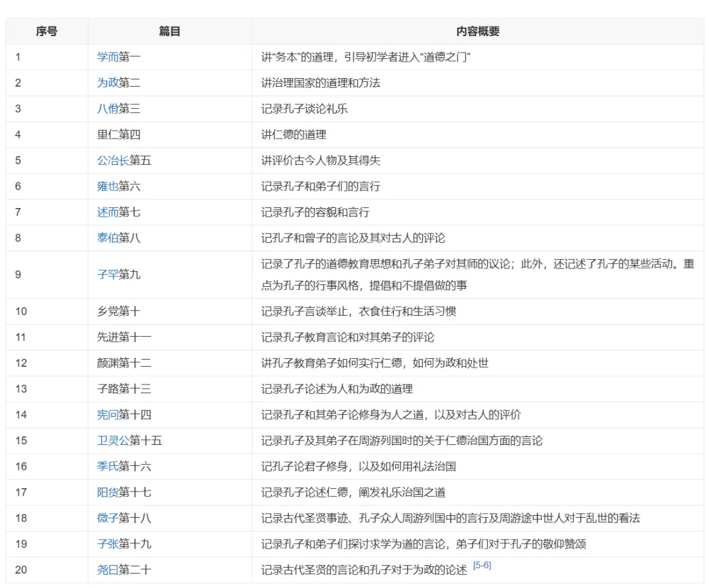709x588 pixels.
Task: Open the 为政 chapter link
Action: (x=108, y=83)
